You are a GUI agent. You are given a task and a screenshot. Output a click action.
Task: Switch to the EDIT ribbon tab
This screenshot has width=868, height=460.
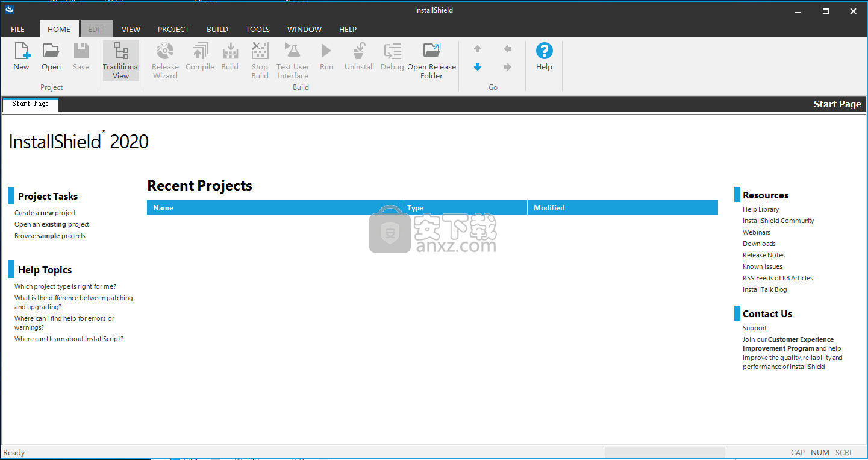[x=96, y=29]
